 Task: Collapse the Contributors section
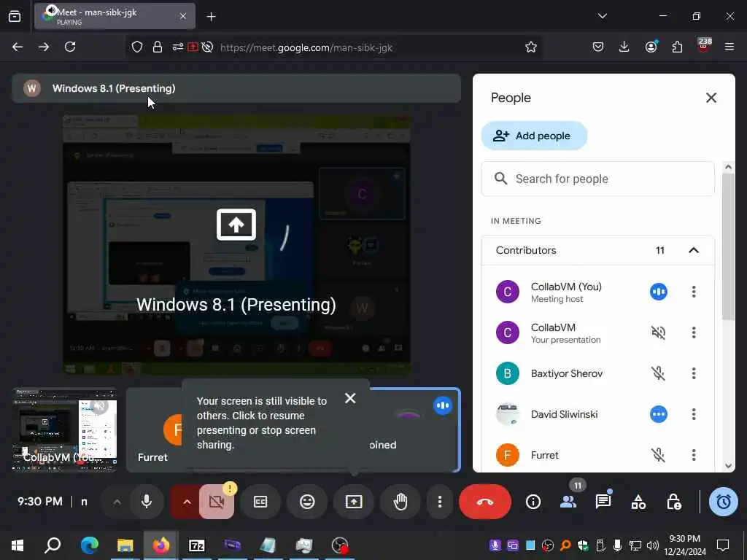pos(694,250)
